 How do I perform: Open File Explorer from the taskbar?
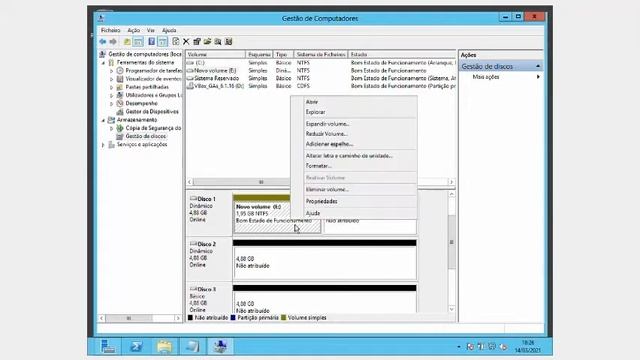click(164, 346)
